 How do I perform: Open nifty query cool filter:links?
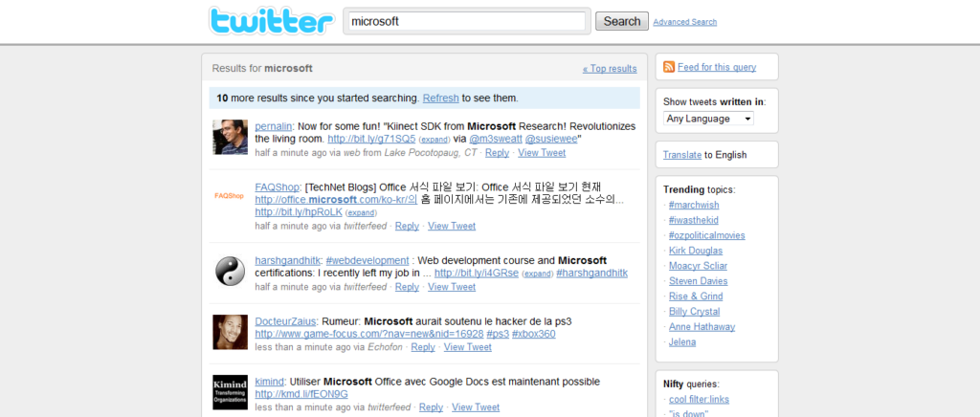(x=699, y=400)
